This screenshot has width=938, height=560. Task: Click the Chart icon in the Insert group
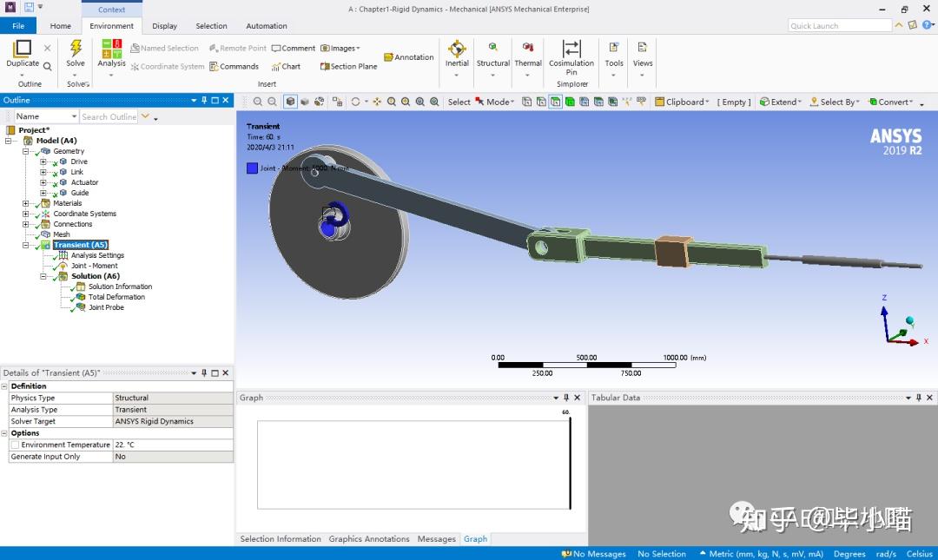click(287, 66)
